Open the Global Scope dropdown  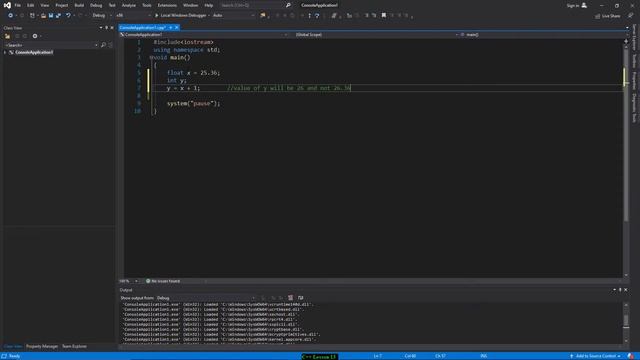click(376, 35)
